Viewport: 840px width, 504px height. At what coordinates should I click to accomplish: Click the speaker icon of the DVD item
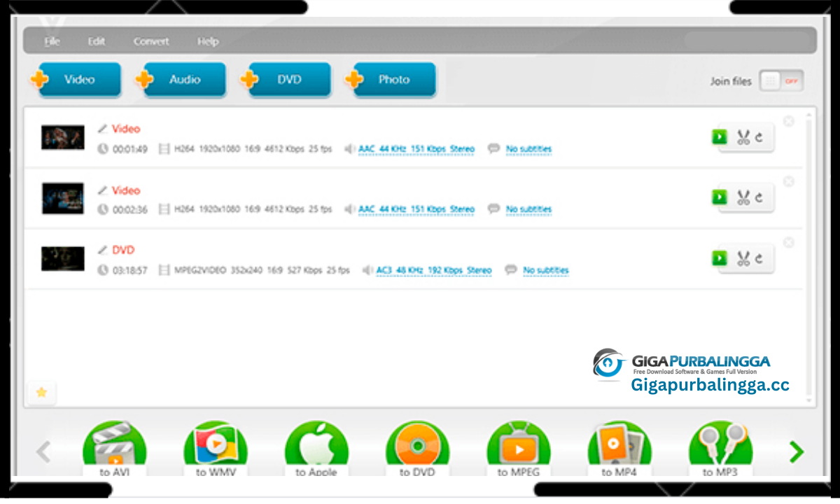click(367, 270)
